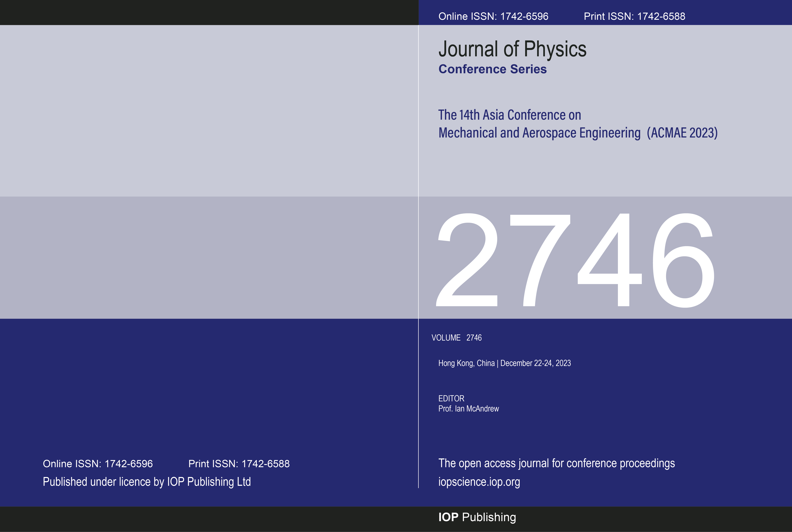
Task: Click 'The open access journal for conference proceedings'
Action: (556, 464)
